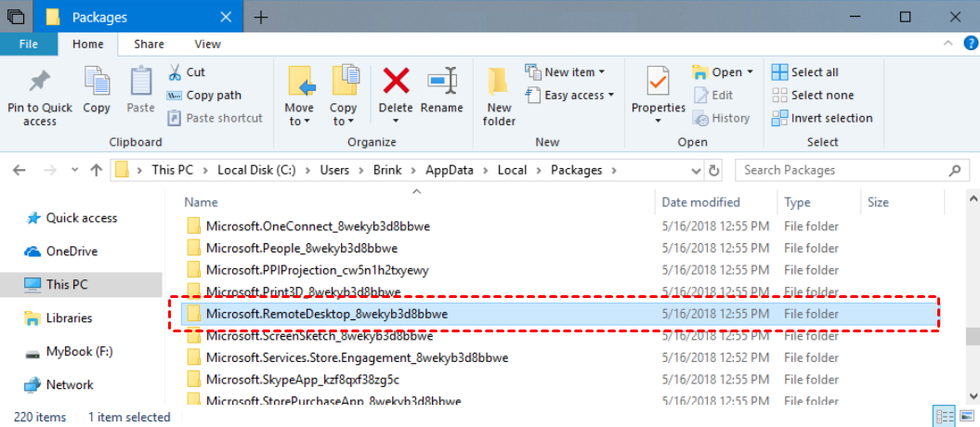The height and width of the screenshot is (427, 980).
Task: Collapse the ribbon with the chevron
Action: [x=948, y=44]
